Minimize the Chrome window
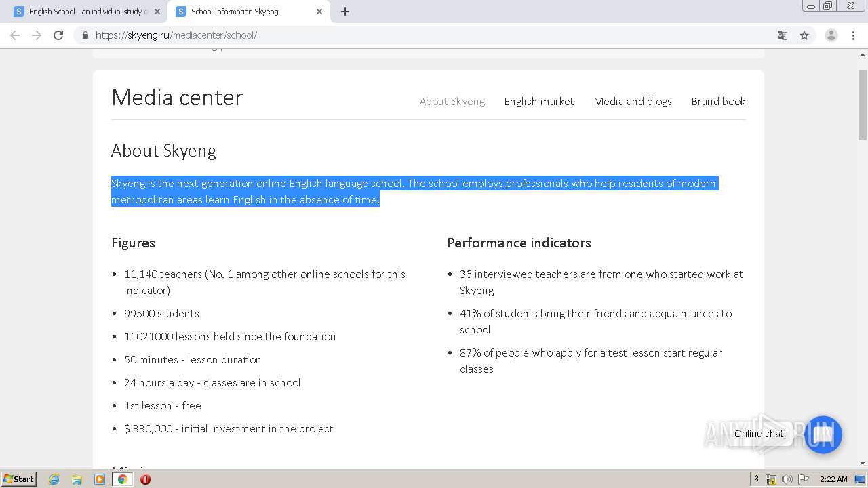 pyautogui.click(x=811, y=6)
